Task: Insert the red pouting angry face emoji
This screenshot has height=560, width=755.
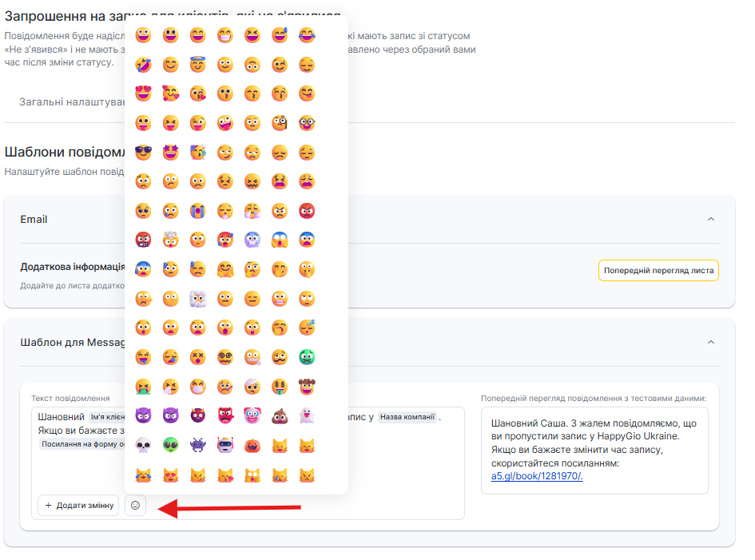Action: click(x=307, y=210)
